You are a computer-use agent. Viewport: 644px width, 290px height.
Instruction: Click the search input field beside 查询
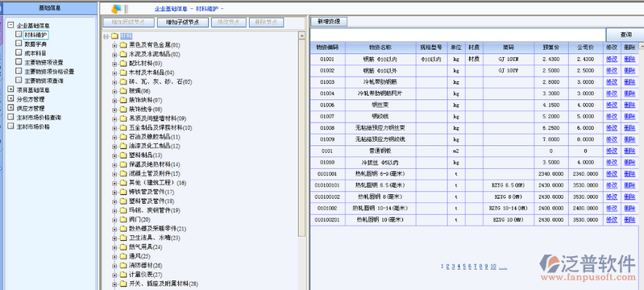point(458,35)
